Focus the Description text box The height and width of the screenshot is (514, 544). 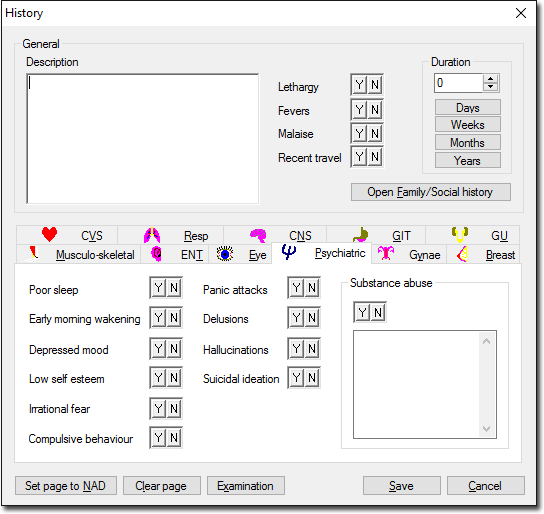[143, 138]
